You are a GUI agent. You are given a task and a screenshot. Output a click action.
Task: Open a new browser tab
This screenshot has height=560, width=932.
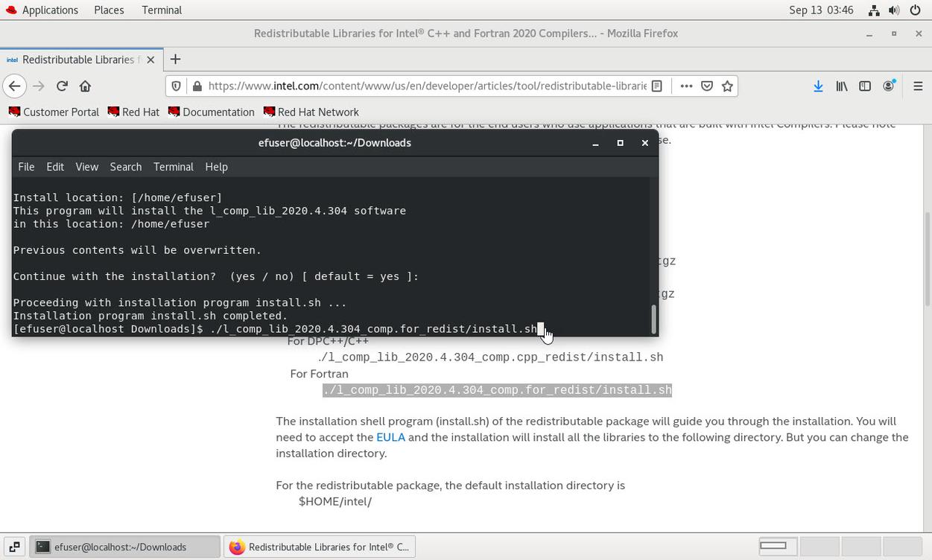(x=175, y=60)
